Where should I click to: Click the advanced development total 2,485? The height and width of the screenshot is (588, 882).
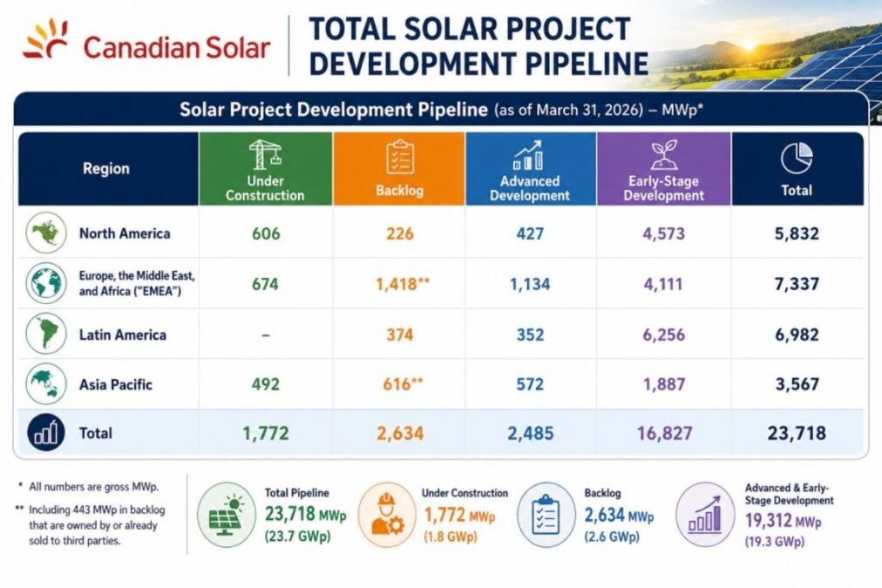coord(531,434)
